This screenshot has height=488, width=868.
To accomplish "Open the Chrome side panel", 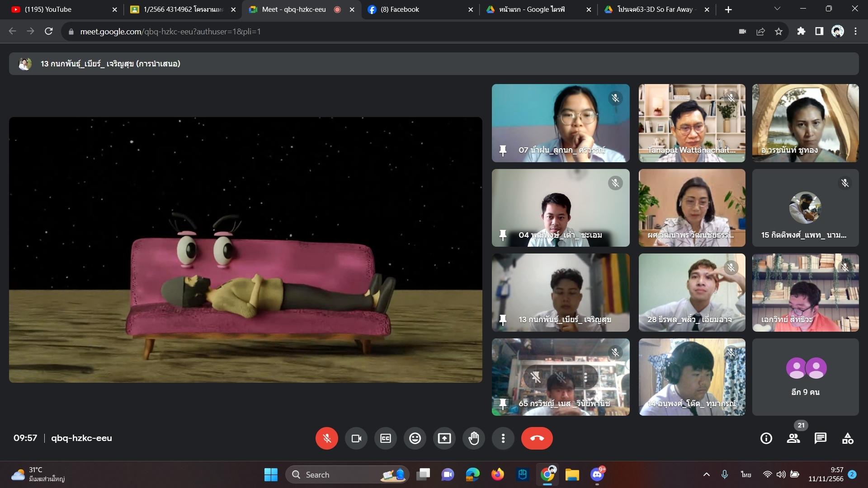I will pos(819,31).
